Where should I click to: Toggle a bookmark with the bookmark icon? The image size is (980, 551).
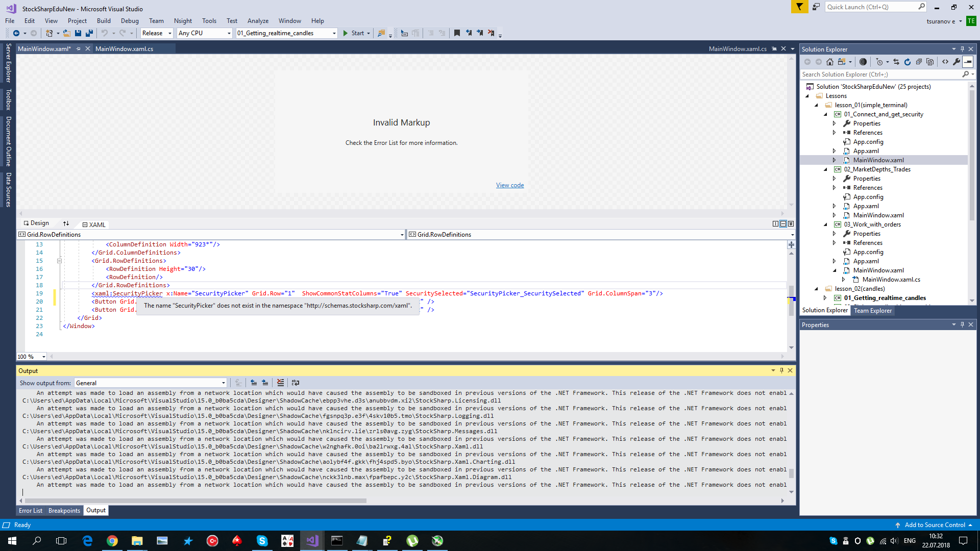coord(457,33)
